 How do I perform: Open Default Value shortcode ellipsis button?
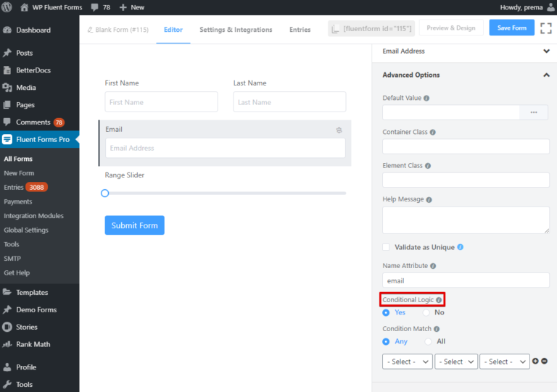534,112
